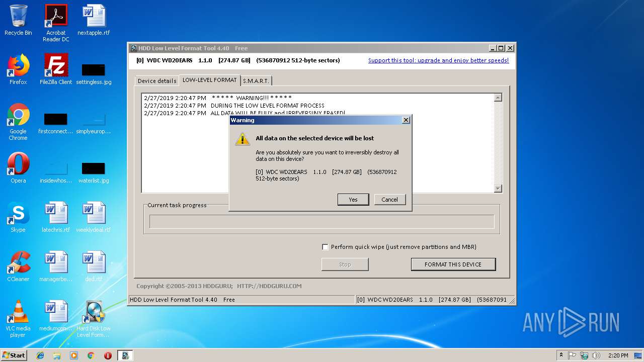Viewport: 644px width, 362px height.
Task: Click the DURING THE LOW LEVEL FORMAT PROCESS log line
Action: [234, 106]
